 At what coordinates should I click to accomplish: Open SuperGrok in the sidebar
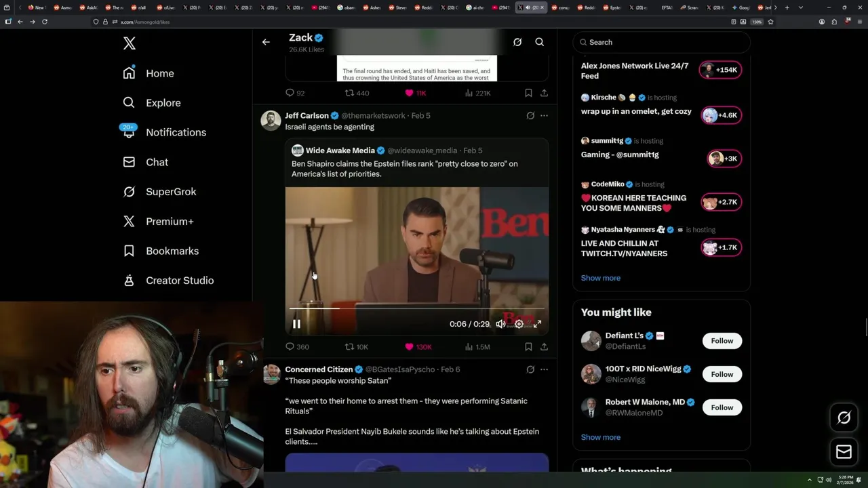[159, 192]
